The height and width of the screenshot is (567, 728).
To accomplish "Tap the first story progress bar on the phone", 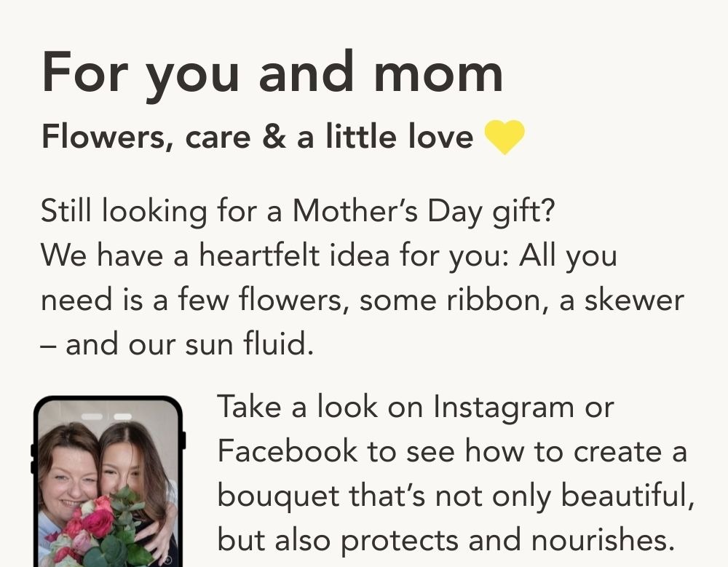I will click(92, 416).
